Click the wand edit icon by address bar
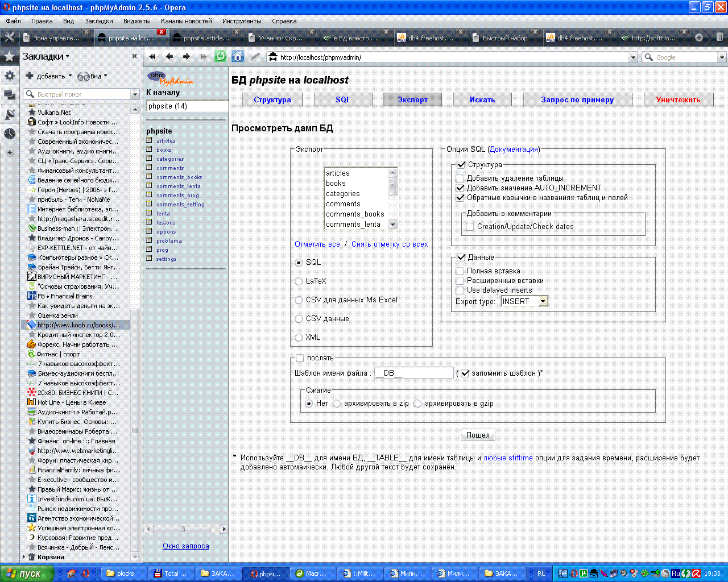The image size is (728, 582). [x=255, y=56]
